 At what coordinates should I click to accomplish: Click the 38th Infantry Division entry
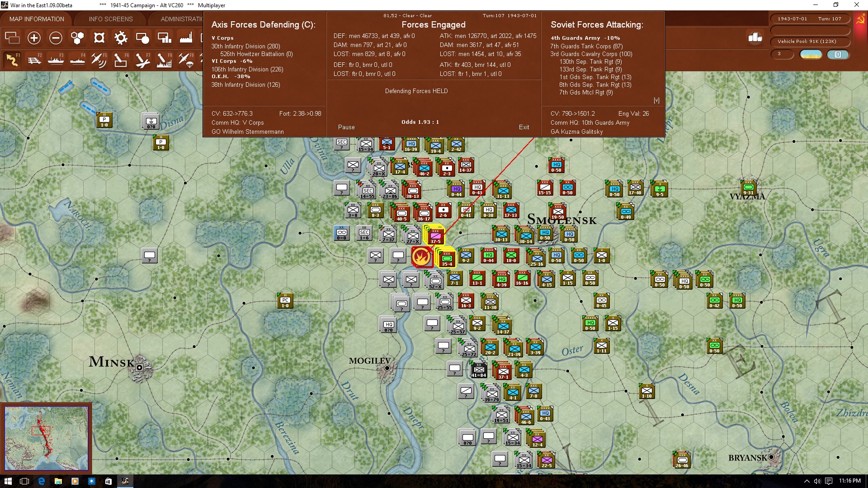246,85
